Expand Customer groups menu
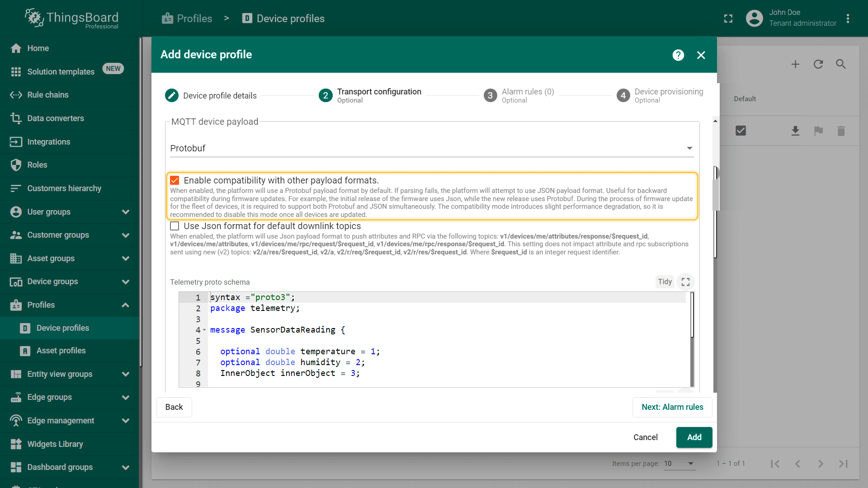The image size is (868, 488). pyautogui.click(x=126, y=235)
